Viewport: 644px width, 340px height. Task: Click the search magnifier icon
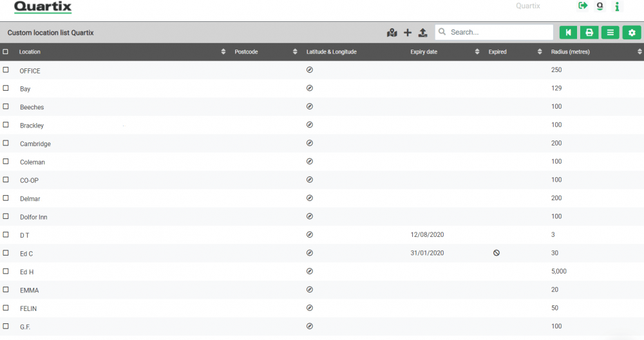[442, 32]
